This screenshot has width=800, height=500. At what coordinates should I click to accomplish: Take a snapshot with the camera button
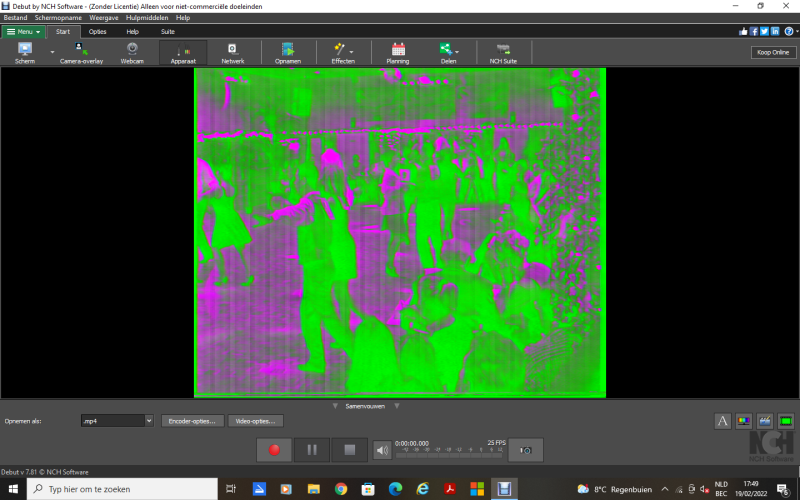click(x=525, y=450)
